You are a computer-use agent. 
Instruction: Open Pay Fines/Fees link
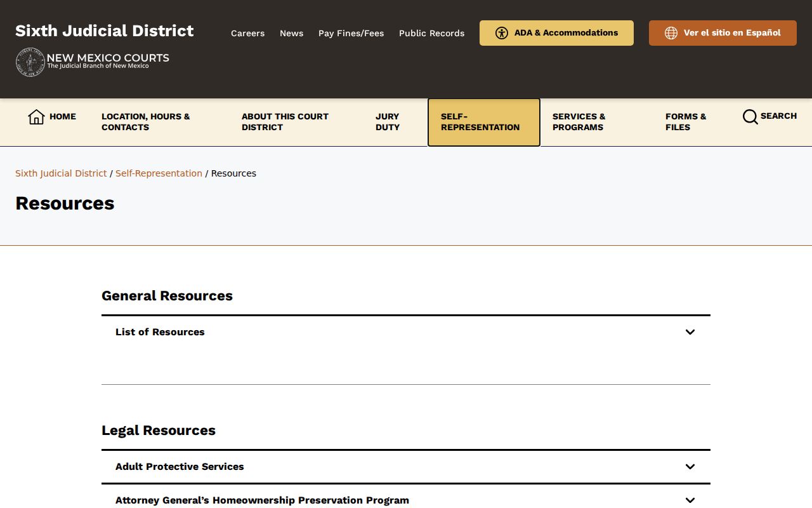(351, 33)
